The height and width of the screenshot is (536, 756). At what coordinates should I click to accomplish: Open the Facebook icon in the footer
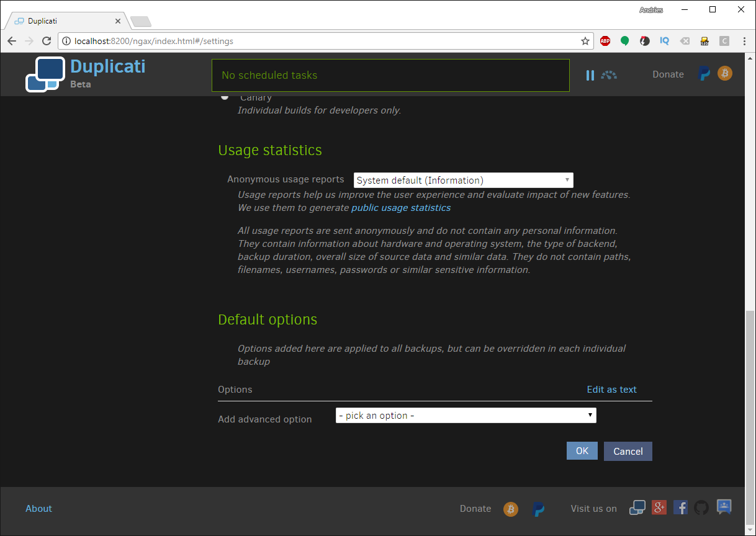pos(680,507)
